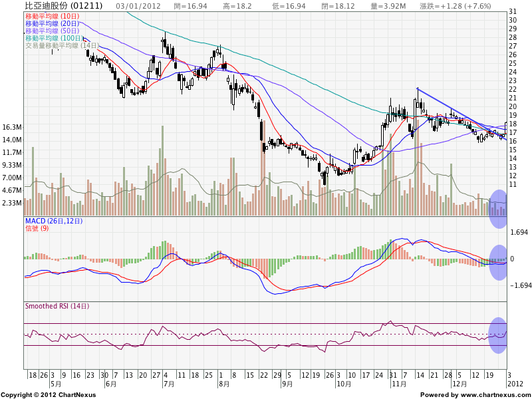The image size is (532, 399).
Task: Click the 7月 month label
Action: [169, 384]
